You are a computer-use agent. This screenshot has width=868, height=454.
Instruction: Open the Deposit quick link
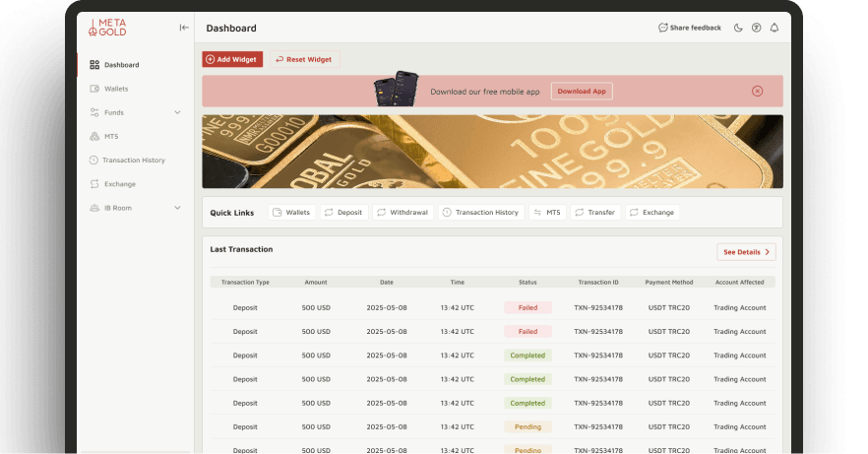[x=343, y=213]
